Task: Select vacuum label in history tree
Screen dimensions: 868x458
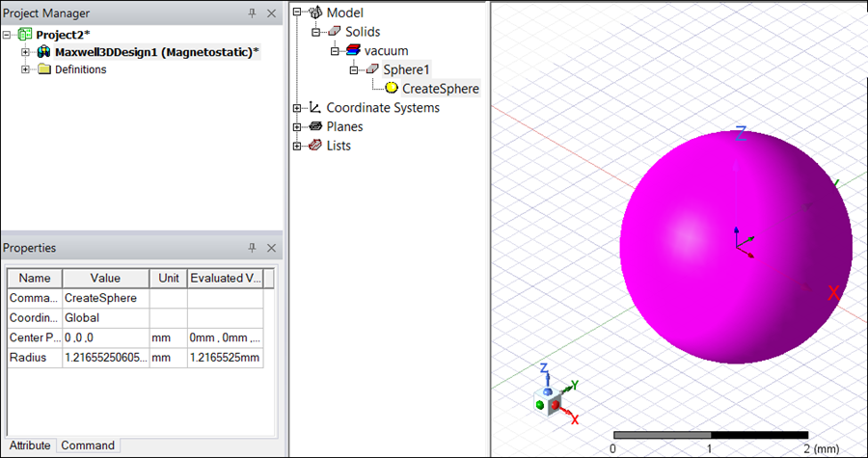Action: [x=387, y=51]
